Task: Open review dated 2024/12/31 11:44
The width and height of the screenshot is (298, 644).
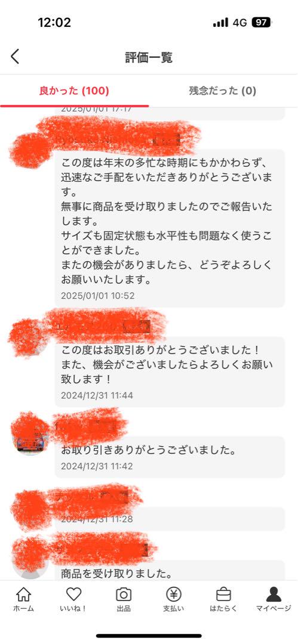Action: click(170, 371)
